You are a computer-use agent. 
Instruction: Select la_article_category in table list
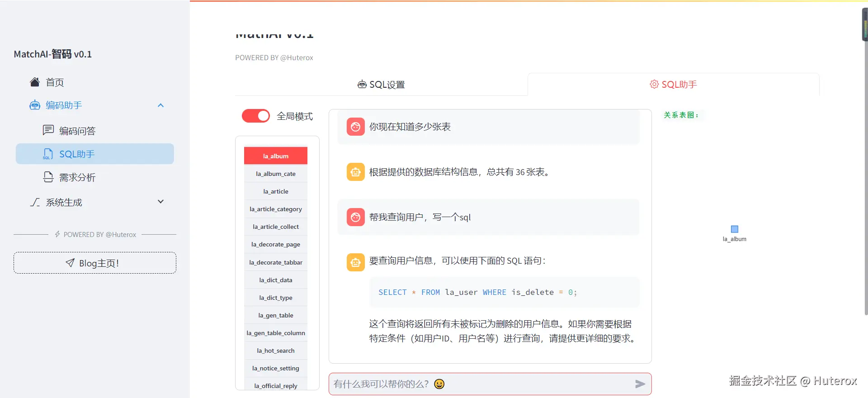276,209
